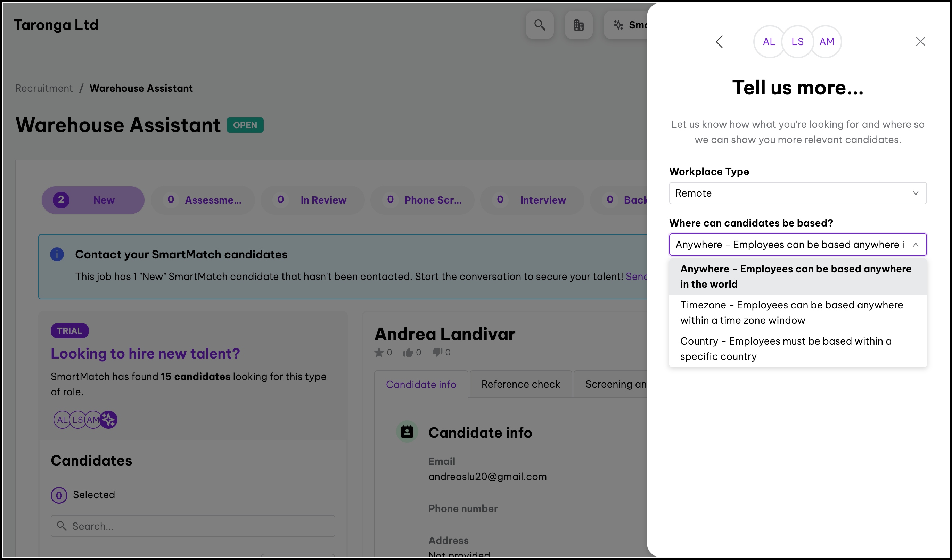This screenshot has height=560, width=952.
Task: Switch to the Reference check tab
Action: 520,385
